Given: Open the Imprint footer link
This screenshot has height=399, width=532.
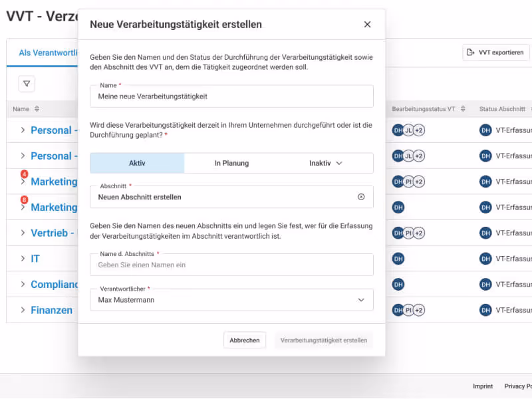Looking at the screenshot, I should pyautogui.click(x=483, y=386).
